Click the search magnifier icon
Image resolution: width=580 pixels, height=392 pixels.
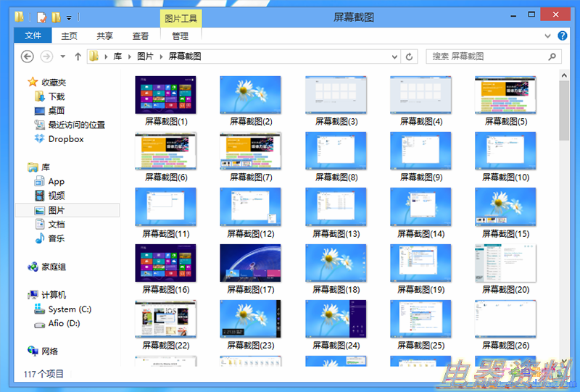[x=552, y=57]
